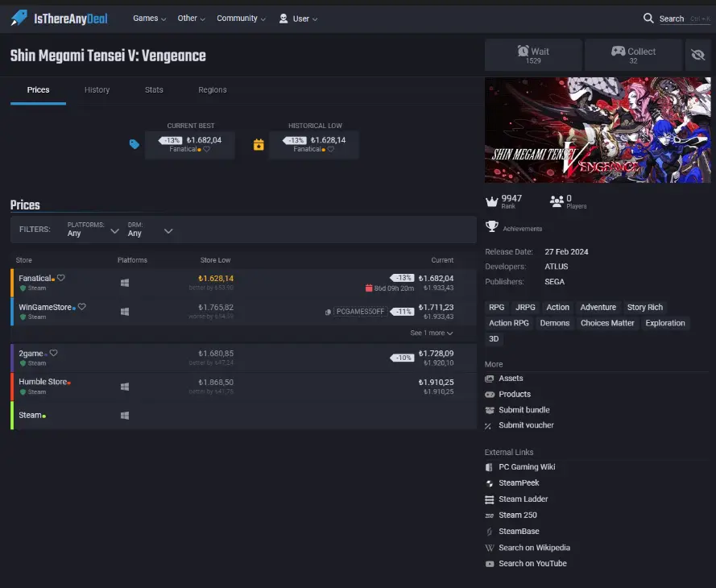The image size is (716, 588).
Task: Switch to the History tab
Action: (97, 90)
